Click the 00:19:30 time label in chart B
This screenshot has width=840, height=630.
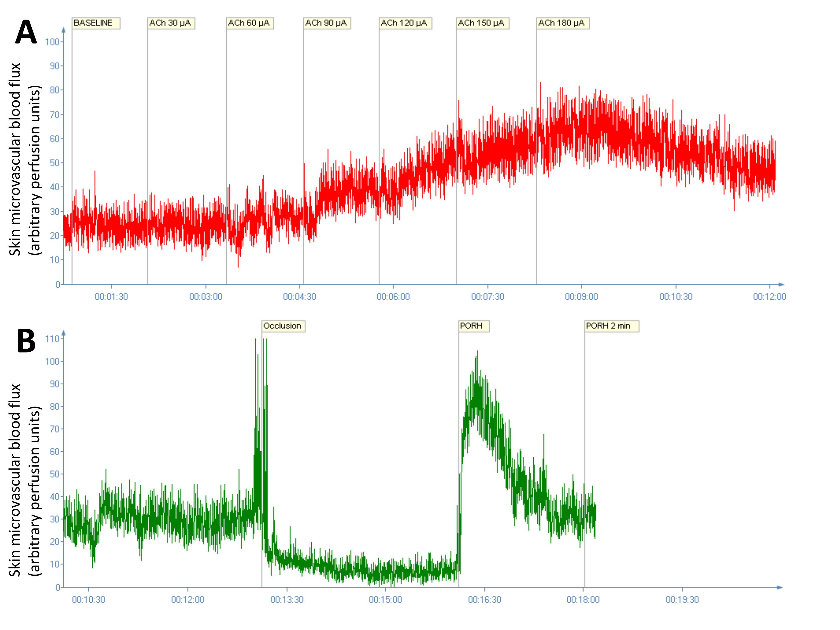tap(682, 600)
